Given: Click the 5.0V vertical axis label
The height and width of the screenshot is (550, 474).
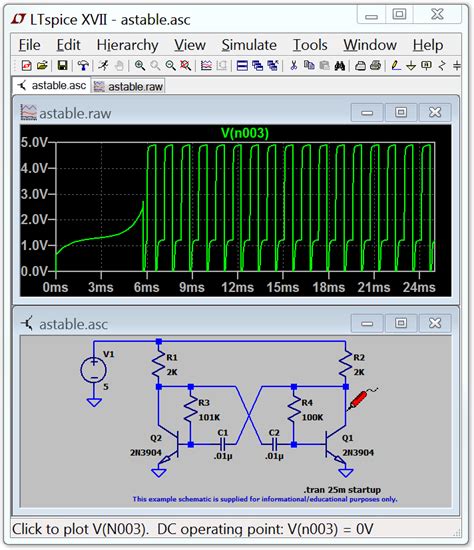Looking at the screenshot, I should [x=34, y=142].
